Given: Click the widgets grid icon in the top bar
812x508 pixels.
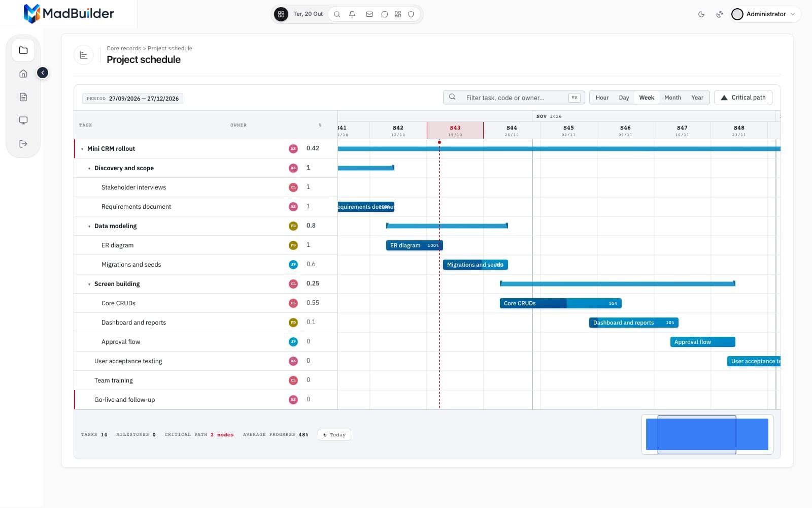Looking at the screenshot, I should click(398, 14).
